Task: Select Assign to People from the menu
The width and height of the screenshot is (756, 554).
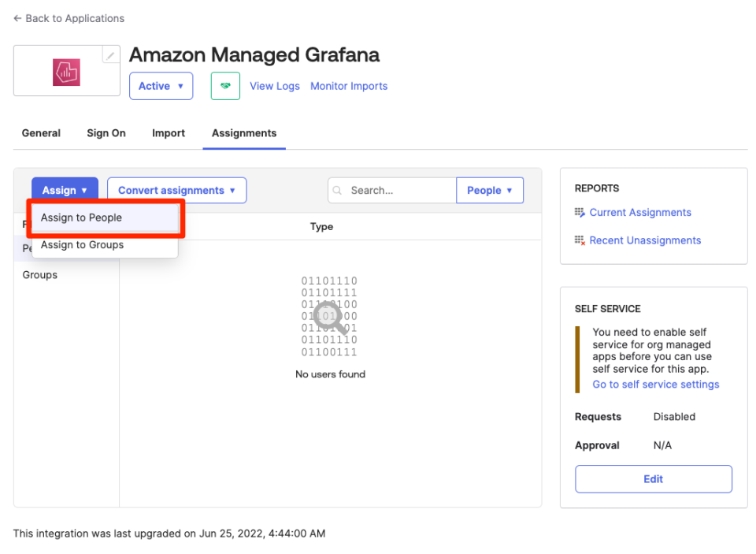Action: pyautogui.click(x=83, y=217)
